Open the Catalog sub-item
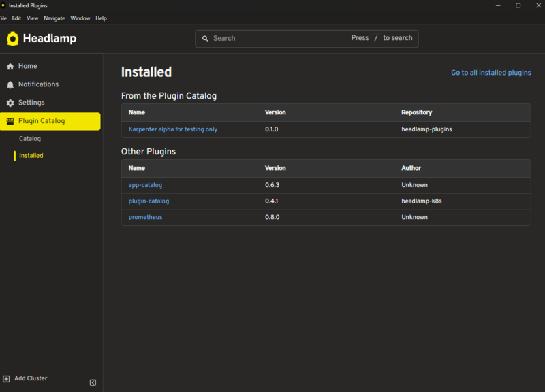 point(30,139)
